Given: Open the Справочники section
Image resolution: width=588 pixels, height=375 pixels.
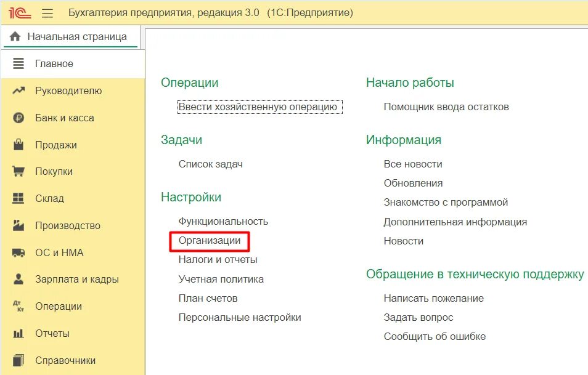Looking at the screenshot, I should coord(73,360).
